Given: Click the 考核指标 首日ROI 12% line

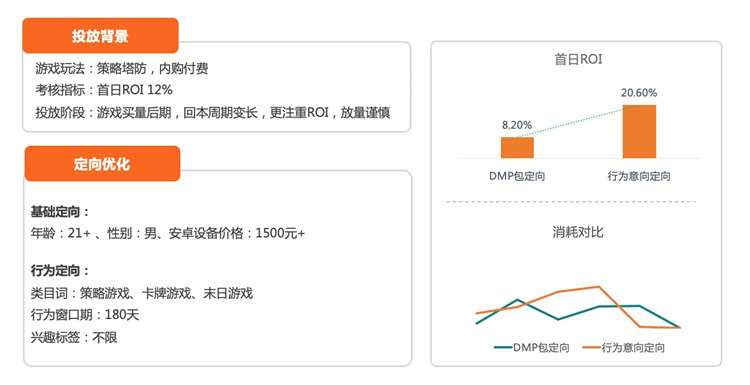Looking at the screenshot, I should tap(104, 90).
